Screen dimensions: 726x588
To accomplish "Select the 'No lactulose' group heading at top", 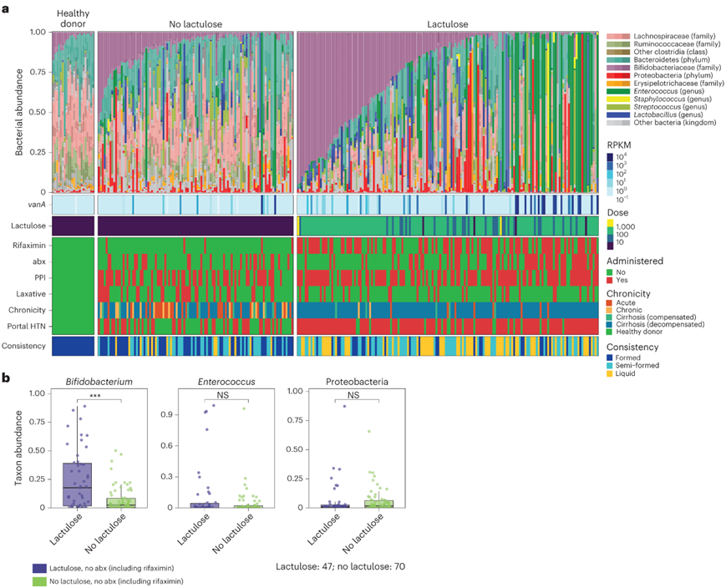I will coord(195,25).
